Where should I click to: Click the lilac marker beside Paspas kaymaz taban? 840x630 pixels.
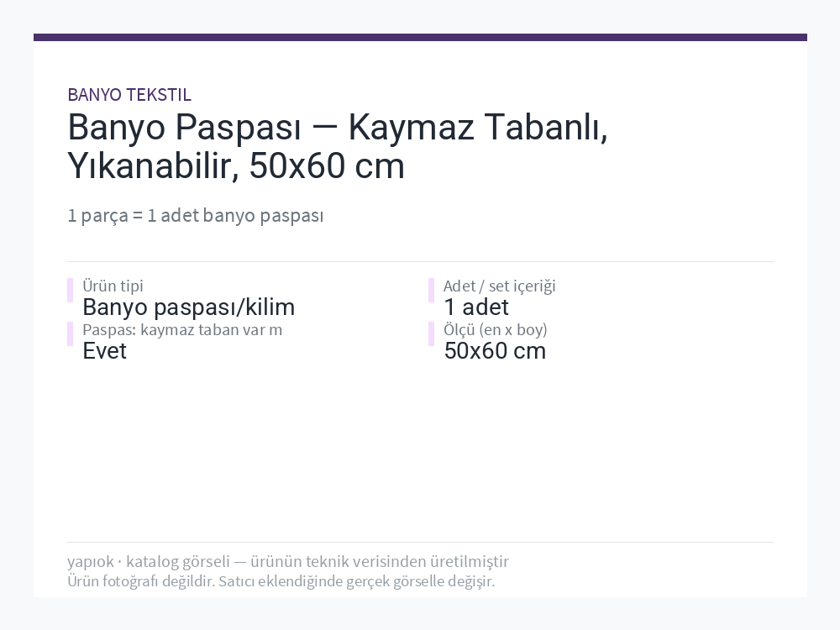[x=71, y=333]
